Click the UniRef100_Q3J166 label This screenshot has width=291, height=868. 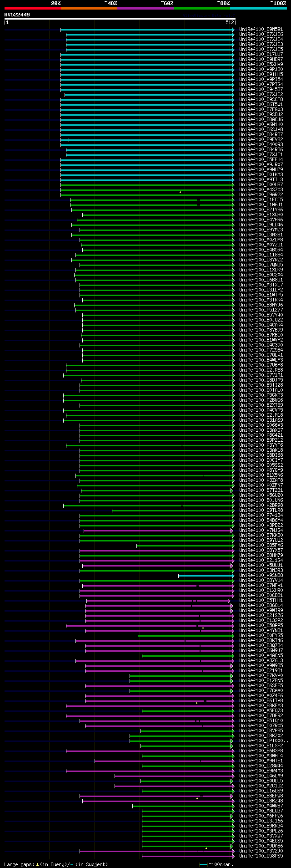pyautogui.click(x=261, y=821)
